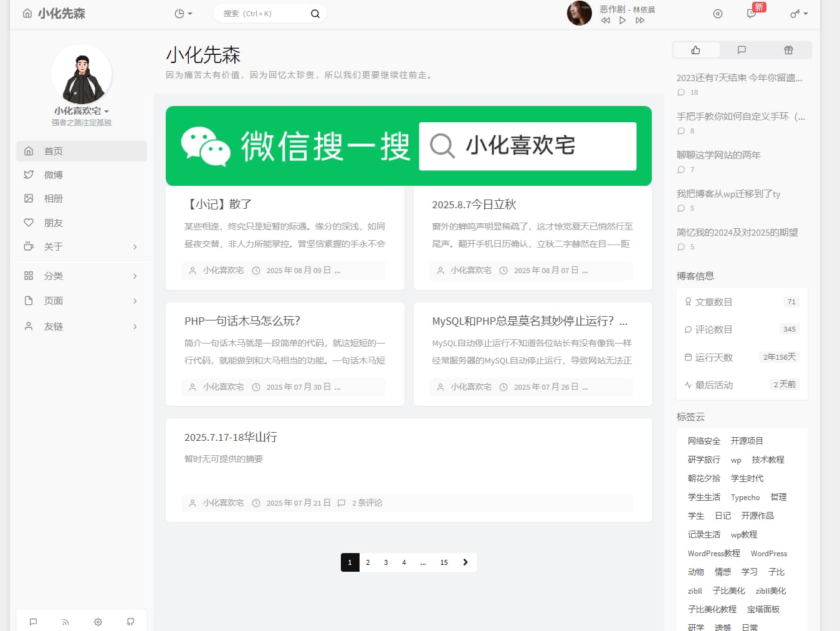
Task: Select the 微博 sidebar item
Action: (x=54, y=175)
